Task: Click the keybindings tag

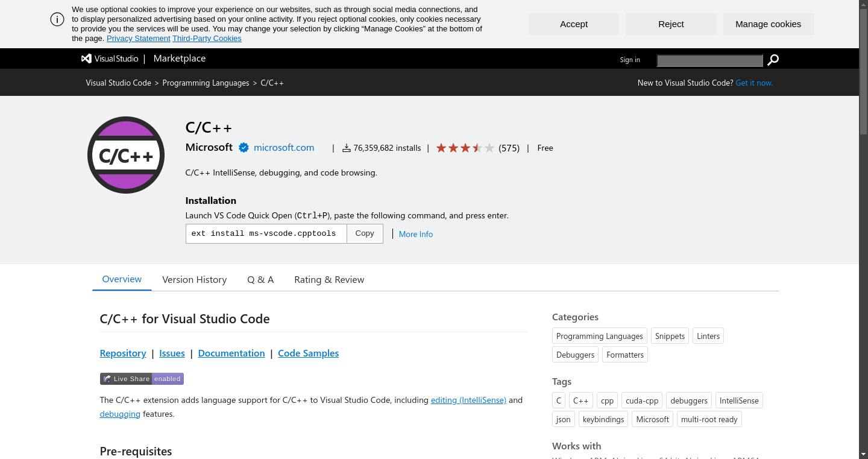Action: coord(603,419)
